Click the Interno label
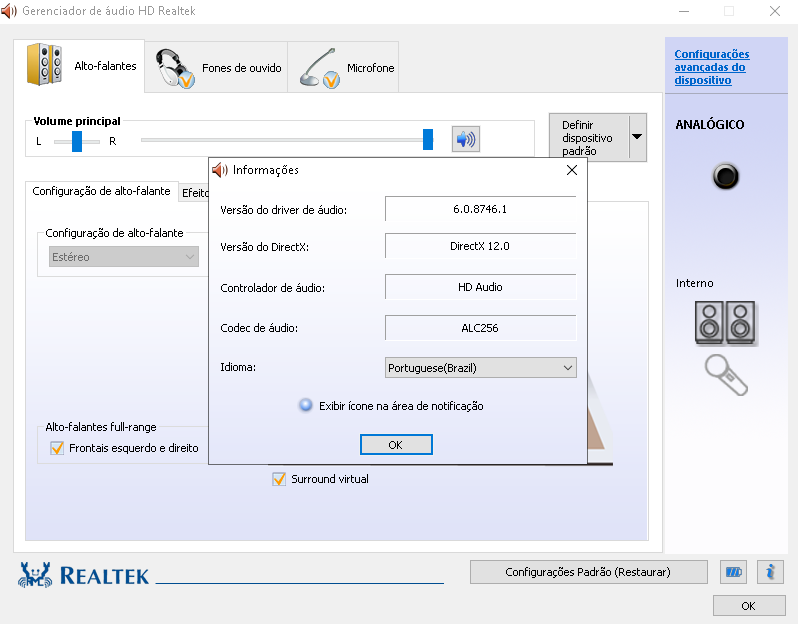The image size is (798, 624). point(695,283)
